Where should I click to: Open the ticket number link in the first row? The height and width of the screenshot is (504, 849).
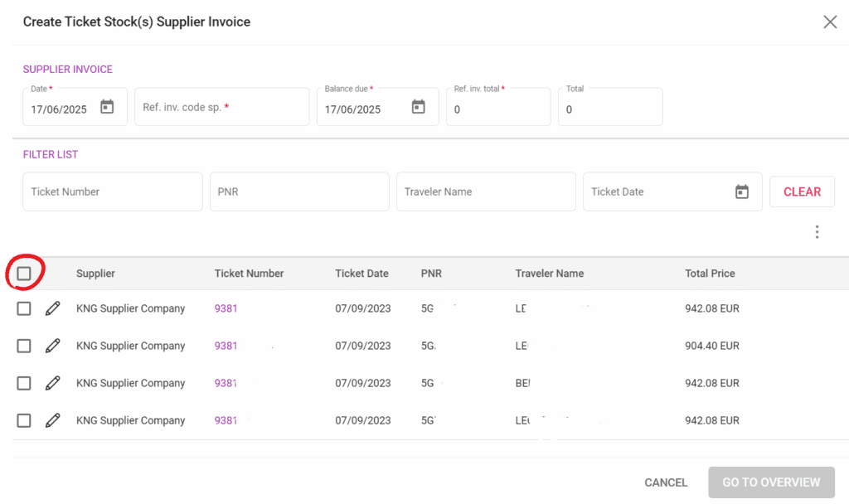pos(226,308)
